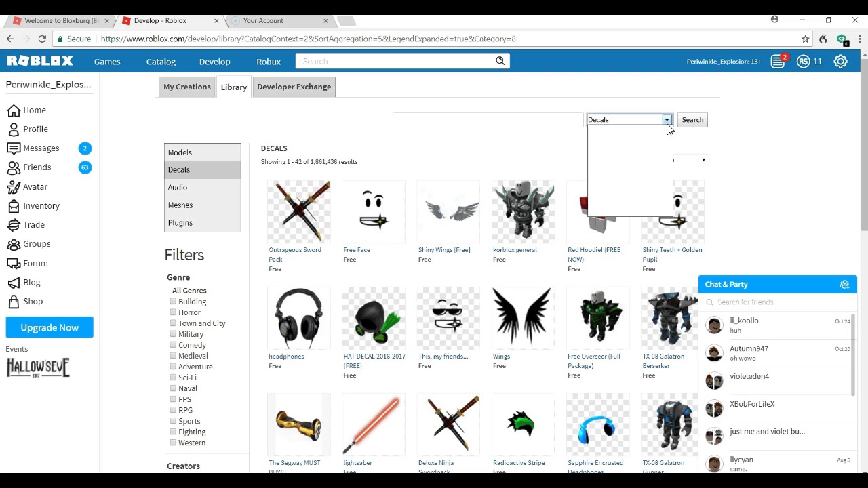Click the chat list scrollbar

point(854,354)
